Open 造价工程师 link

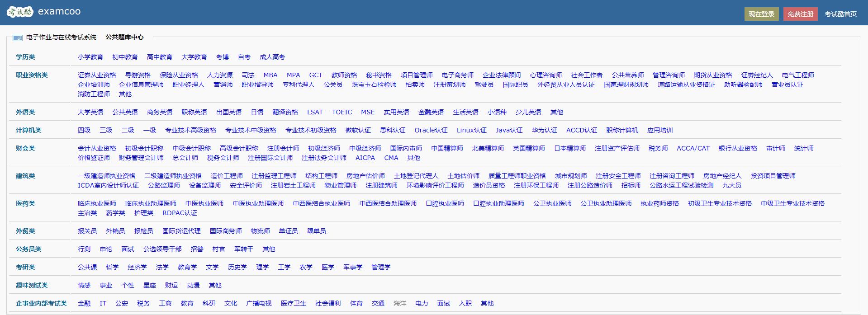(x=227, y=176)
